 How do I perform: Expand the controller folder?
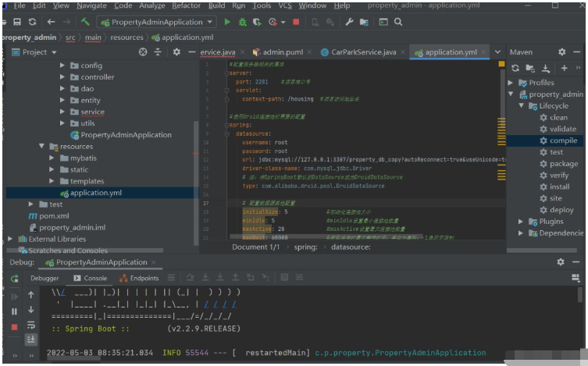[62, 77]
